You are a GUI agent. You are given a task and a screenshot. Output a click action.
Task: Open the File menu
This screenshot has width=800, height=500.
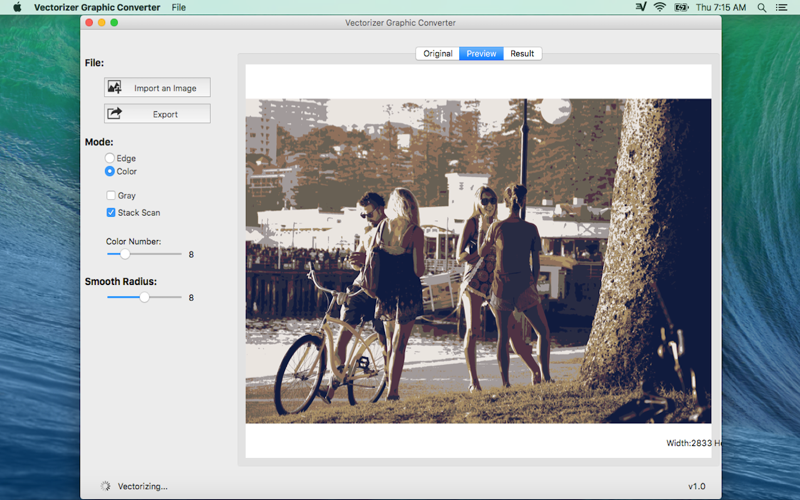[178, 7]
